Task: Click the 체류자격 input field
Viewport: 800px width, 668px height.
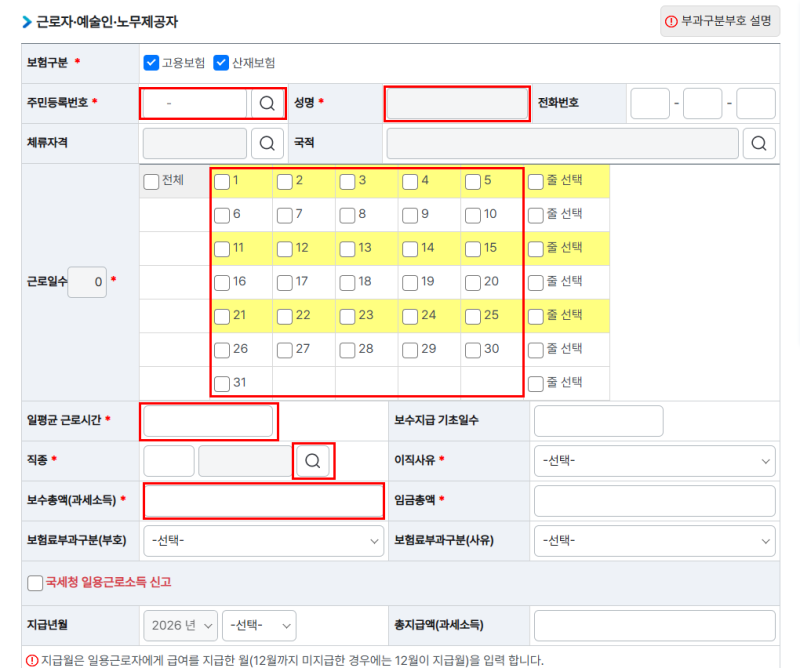Action: click(195, 143)
